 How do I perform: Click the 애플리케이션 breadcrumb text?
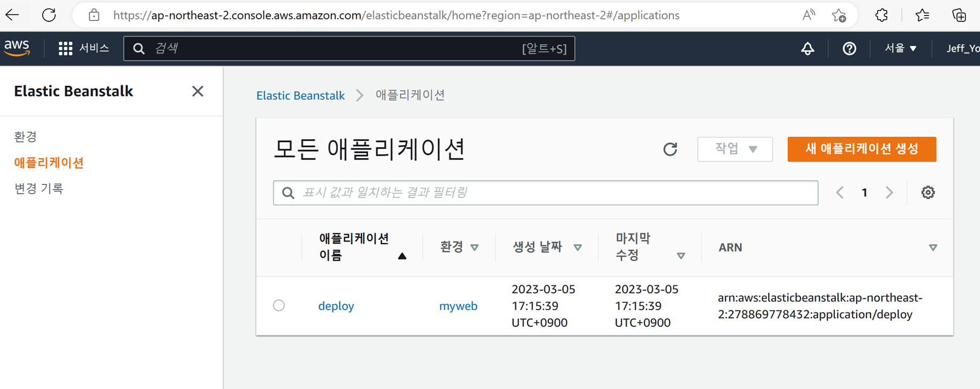410,95
